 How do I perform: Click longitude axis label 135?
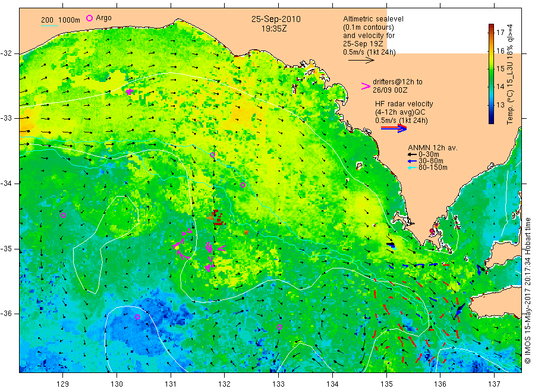[x=386, y=384]
